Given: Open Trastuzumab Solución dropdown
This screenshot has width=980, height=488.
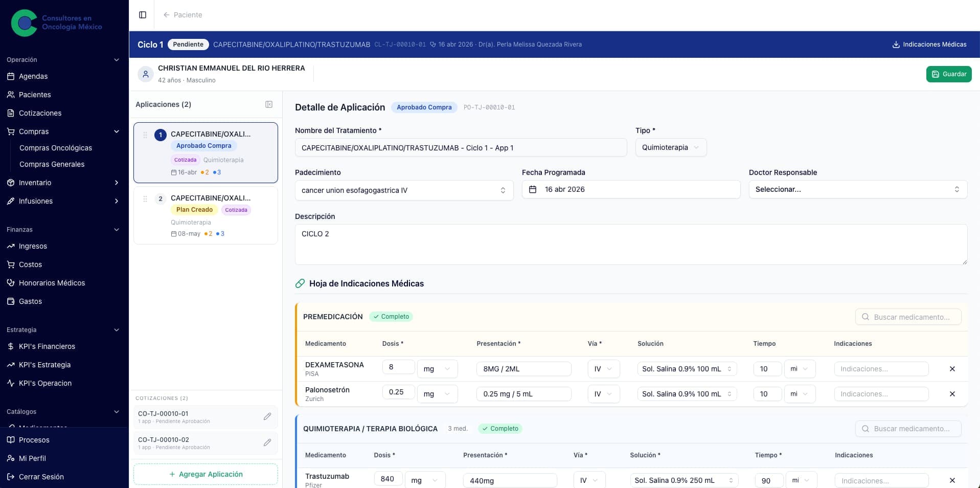Looking at the screenshot, I should click(684, 480).
